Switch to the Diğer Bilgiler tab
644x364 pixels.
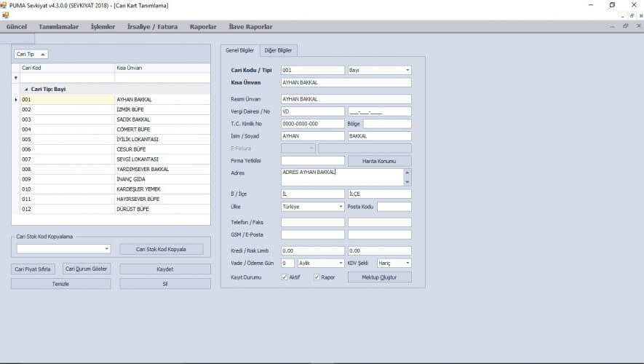point(278,50)
